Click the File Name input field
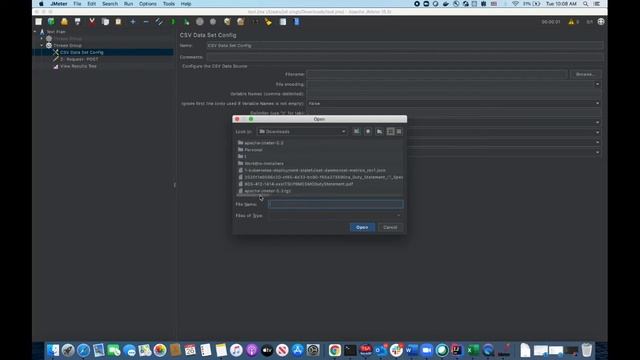Viewport: 640px width, 360px height. pos(336,204)
